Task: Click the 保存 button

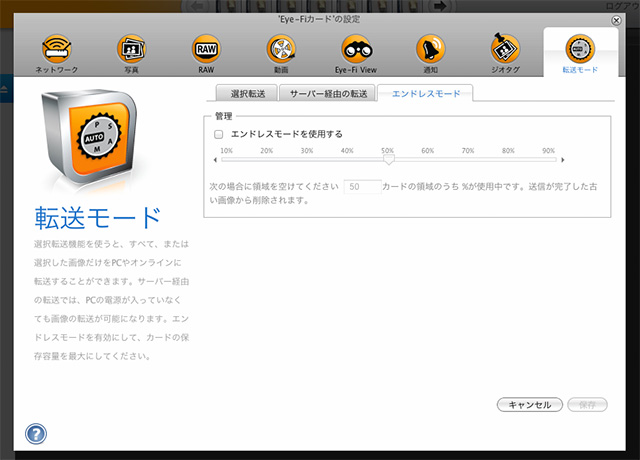Action: 587,405
